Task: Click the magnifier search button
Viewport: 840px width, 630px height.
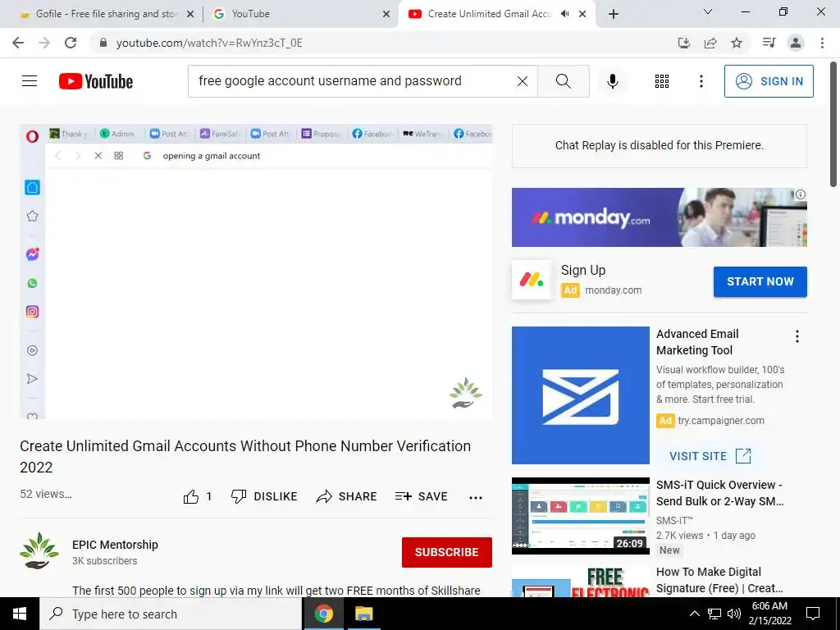Action: pos(563,81)
